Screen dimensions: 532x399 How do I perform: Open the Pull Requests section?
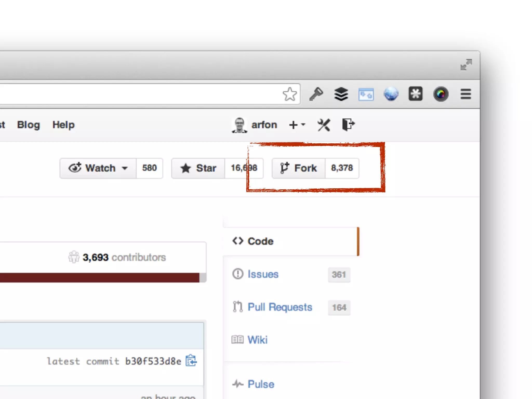(x=280, y=307)
